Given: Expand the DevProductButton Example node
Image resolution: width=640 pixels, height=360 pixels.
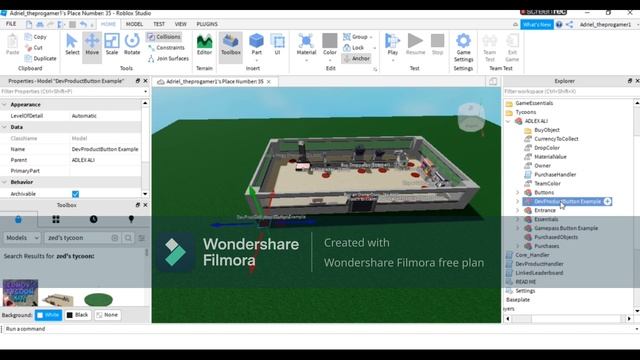Looking at the screenshot, I should click(518, 201).
